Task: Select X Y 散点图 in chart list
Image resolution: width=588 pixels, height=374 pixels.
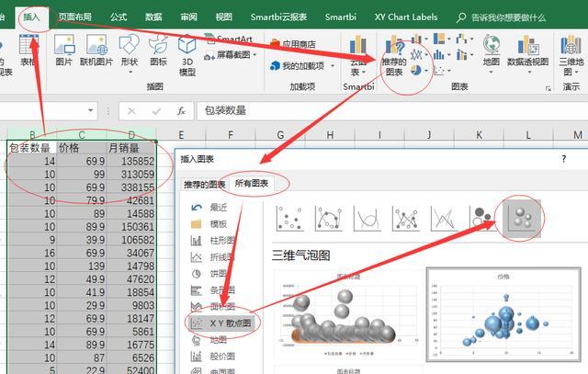Action: point(222,323)
